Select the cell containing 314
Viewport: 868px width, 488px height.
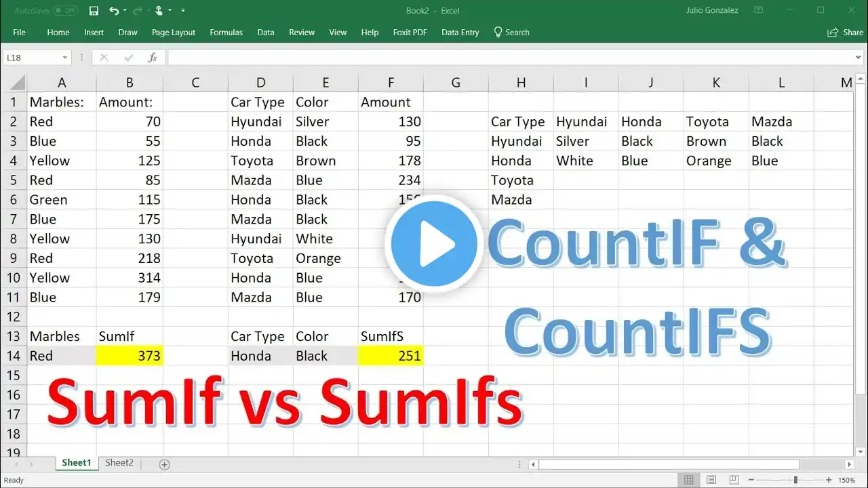[x=130, y=278]
